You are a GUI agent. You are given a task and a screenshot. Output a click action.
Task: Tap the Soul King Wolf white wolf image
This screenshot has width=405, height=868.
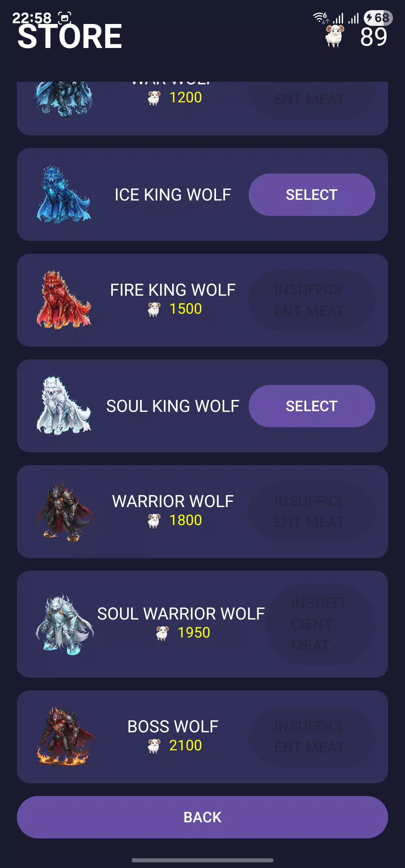(64, 406)
